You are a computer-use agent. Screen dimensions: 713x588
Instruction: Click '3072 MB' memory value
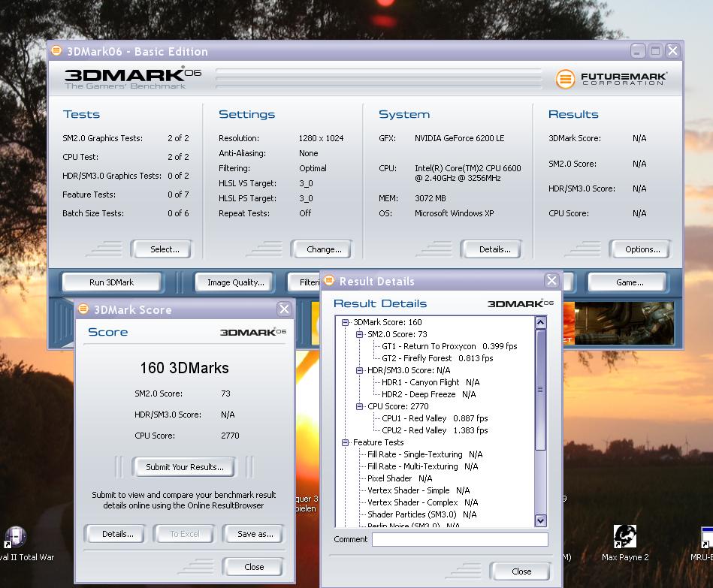coord(431,198)
